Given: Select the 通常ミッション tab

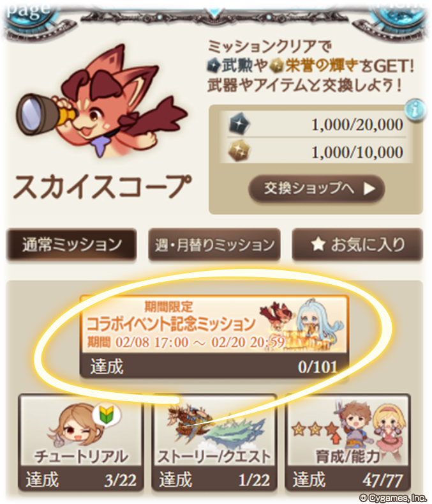Looking at the screenshot, I should point(71,245).
